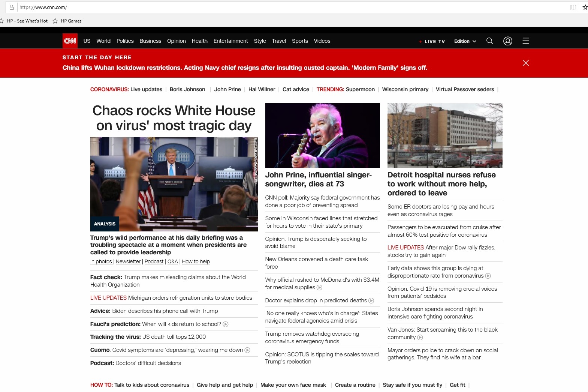588x392 pixels.
Task: Open Talk to kids about coronavirus link
Action: point(152,385)
